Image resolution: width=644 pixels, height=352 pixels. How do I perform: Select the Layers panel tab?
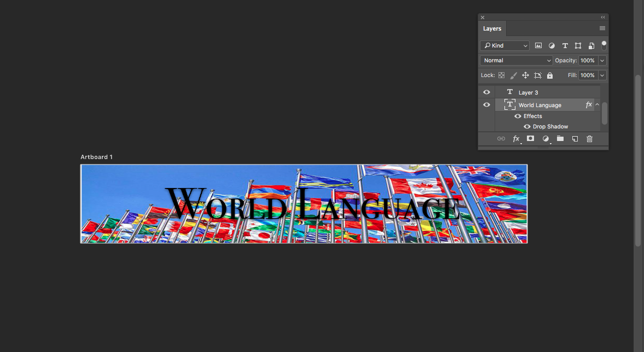coord(492,28)
